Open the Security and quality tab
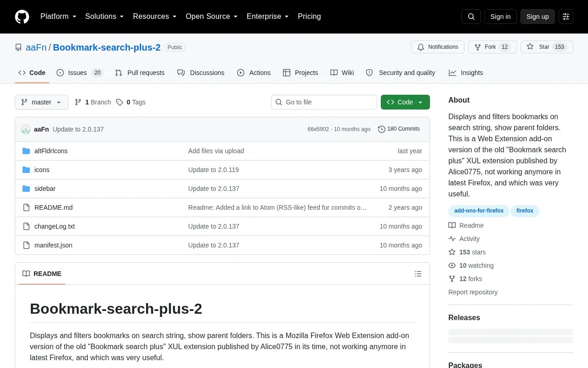 tap(401, 73)
